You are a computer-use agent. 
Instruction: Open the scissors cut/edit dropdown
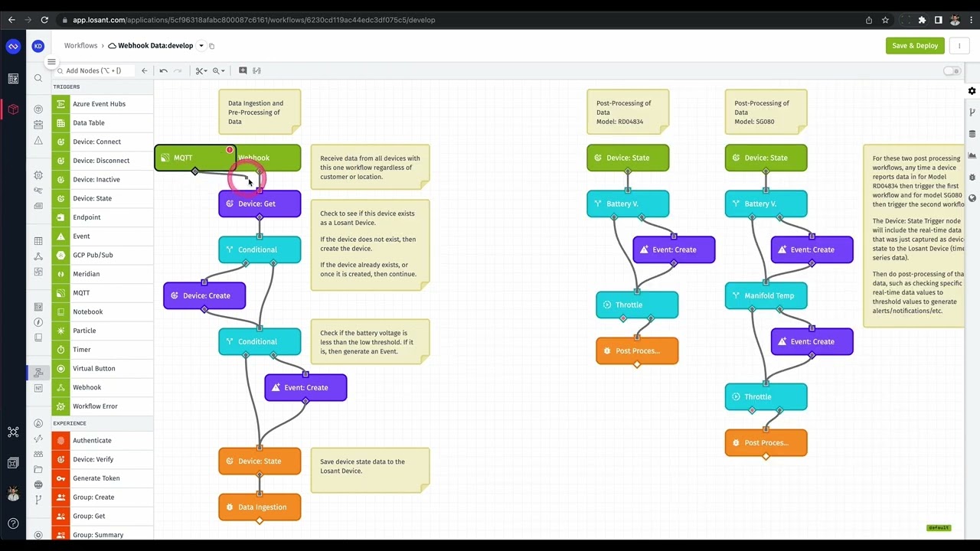(x=201, y=70)
